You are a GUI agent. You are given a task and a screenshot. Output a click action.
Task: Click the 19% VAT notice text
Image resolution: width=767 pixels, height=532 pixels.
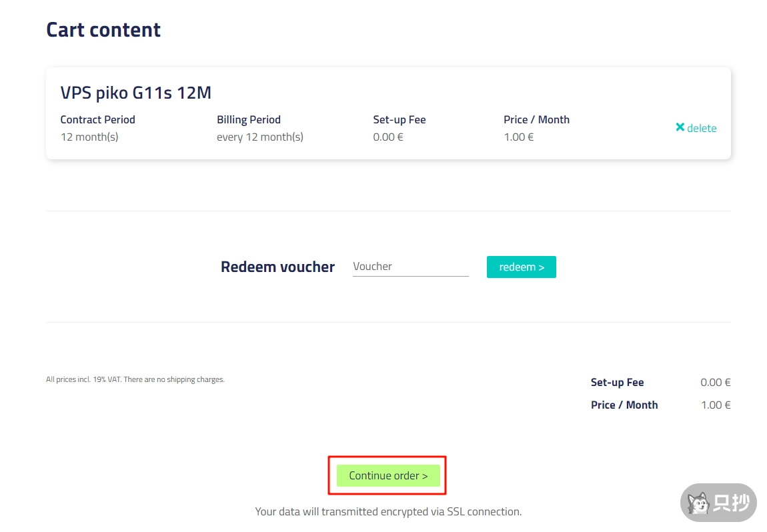click(135, 380)
